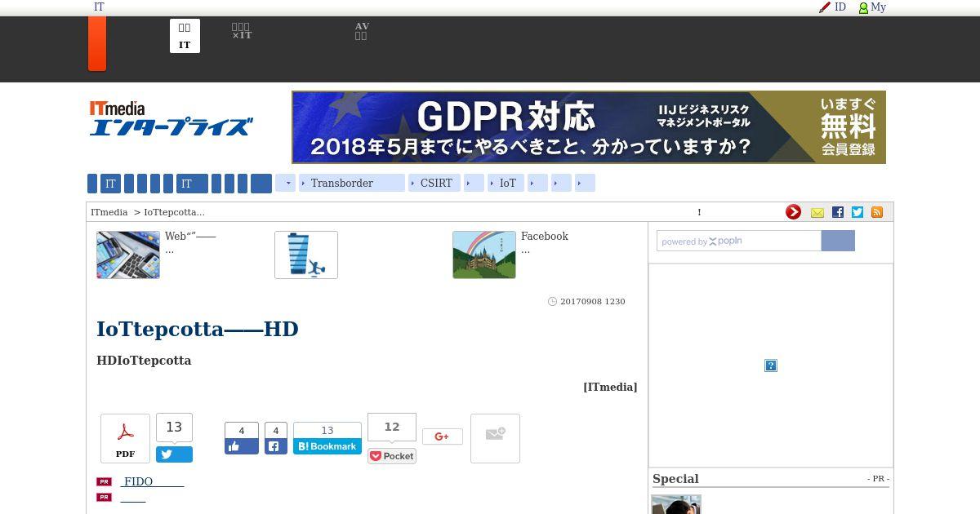
Task: Open the green My page user icon
Action: (x=863, y=7)
